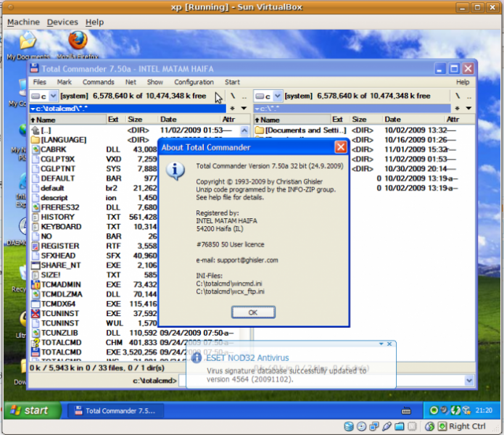This screenshot has height=435, width=504.
Task: Open right panel favorites asterisk button
Action: click(x=457, y=108)
